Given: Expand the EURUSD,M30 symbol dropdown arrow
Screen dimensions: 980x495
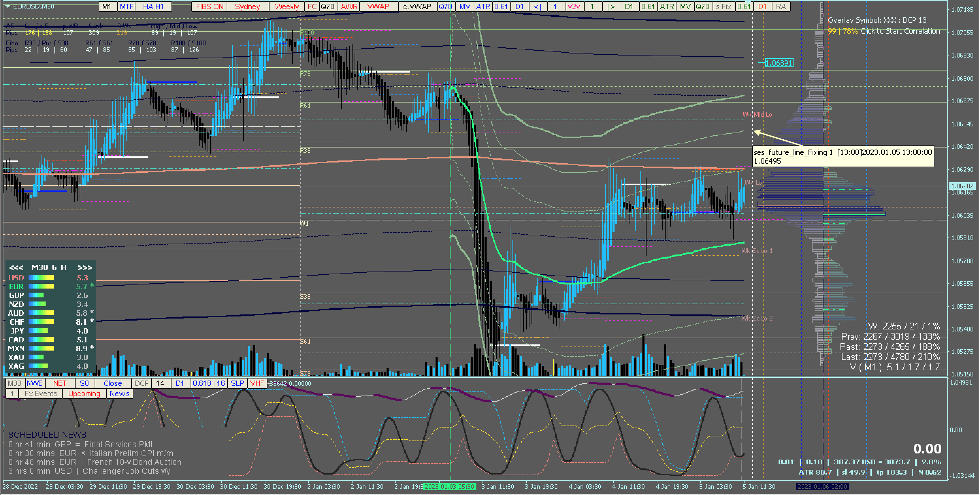Looking at the screenshot, I should 7,6.
